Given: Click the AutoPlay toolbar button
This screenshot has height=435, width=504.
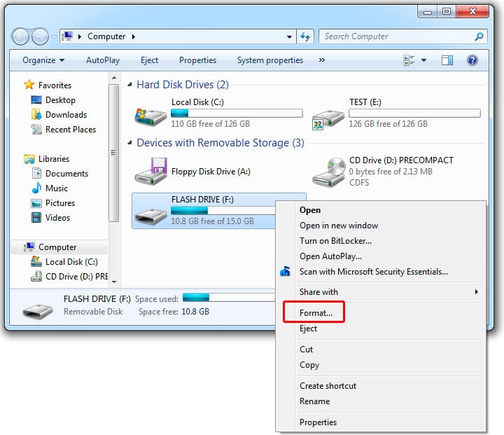Looking at the screenshot, I should tap(103, 60).
